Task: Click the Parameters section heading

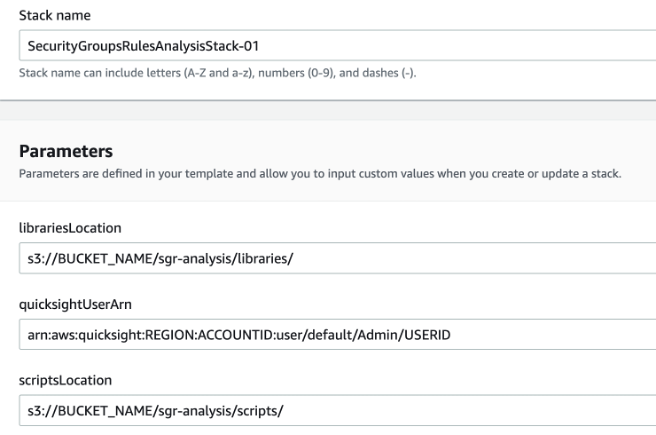Action: (66, 151)
